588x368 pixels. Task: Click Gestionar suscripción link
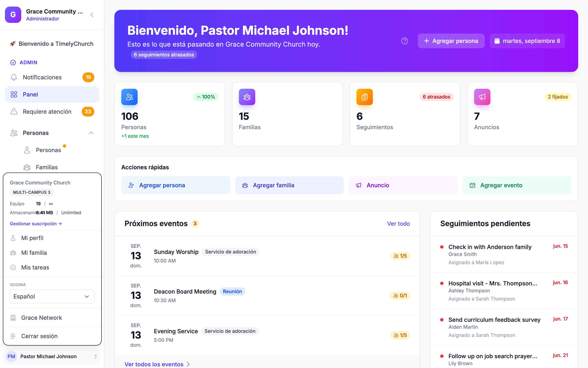click(x=36, y=224)
